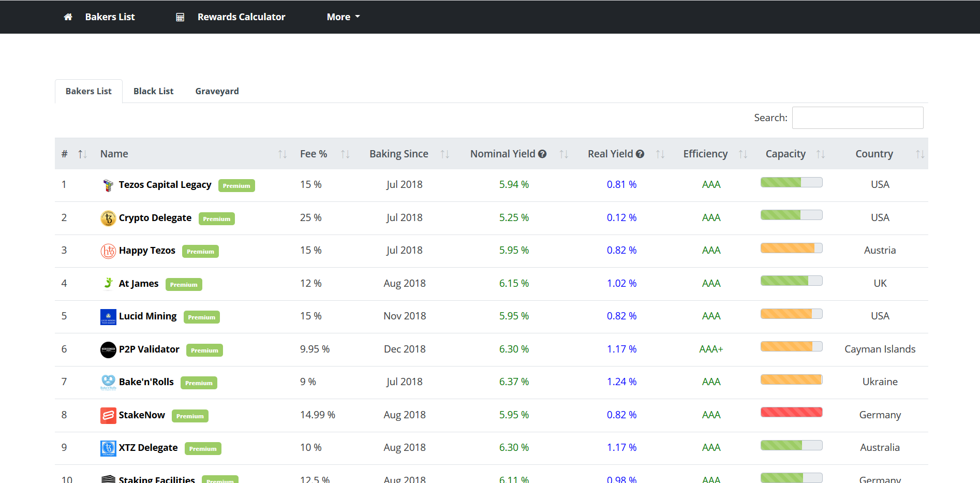980x483 pixels.
Task: Select the Bakers List tab
Action: click(x=88, y=91)
